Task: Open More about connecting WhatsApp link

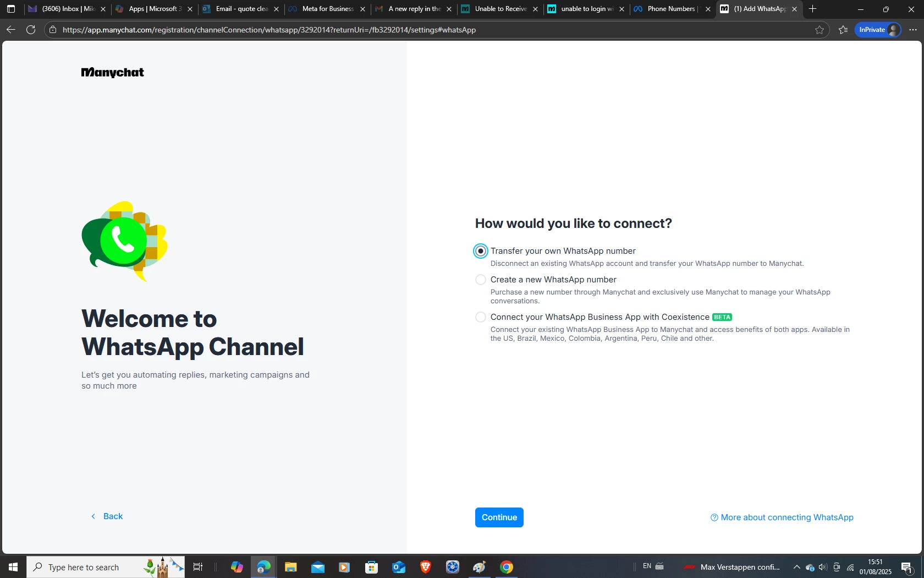Action: (782, 517)
